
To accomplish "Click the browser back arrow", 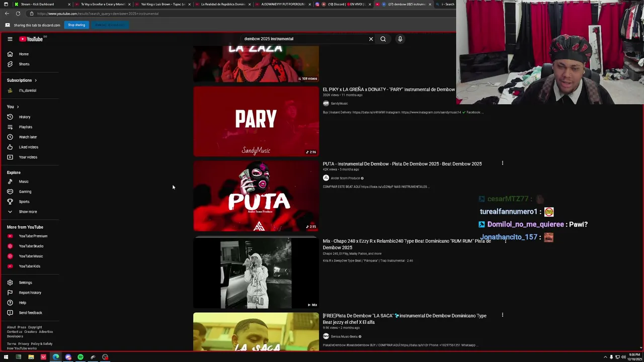I will point(7,14).
